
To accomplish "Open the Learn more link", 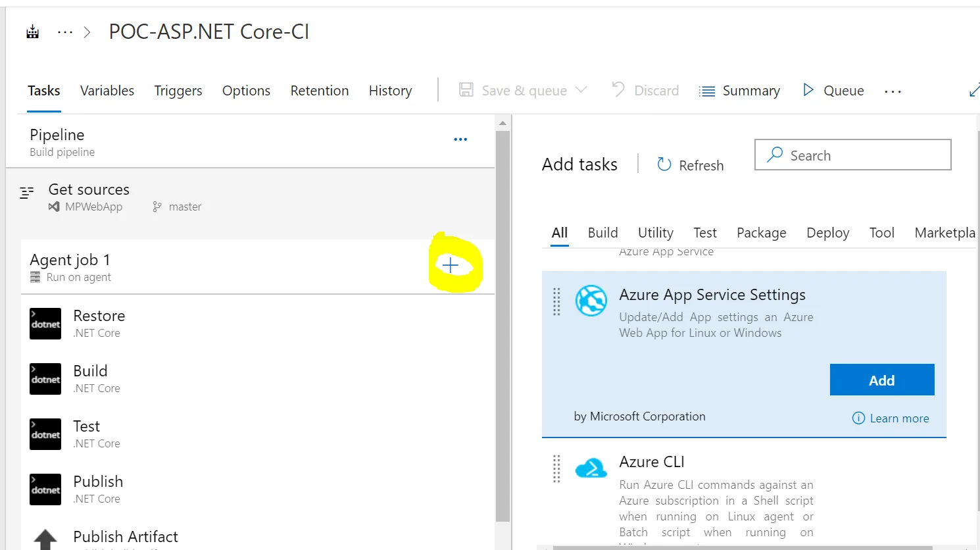I will [x=899, y=418].
